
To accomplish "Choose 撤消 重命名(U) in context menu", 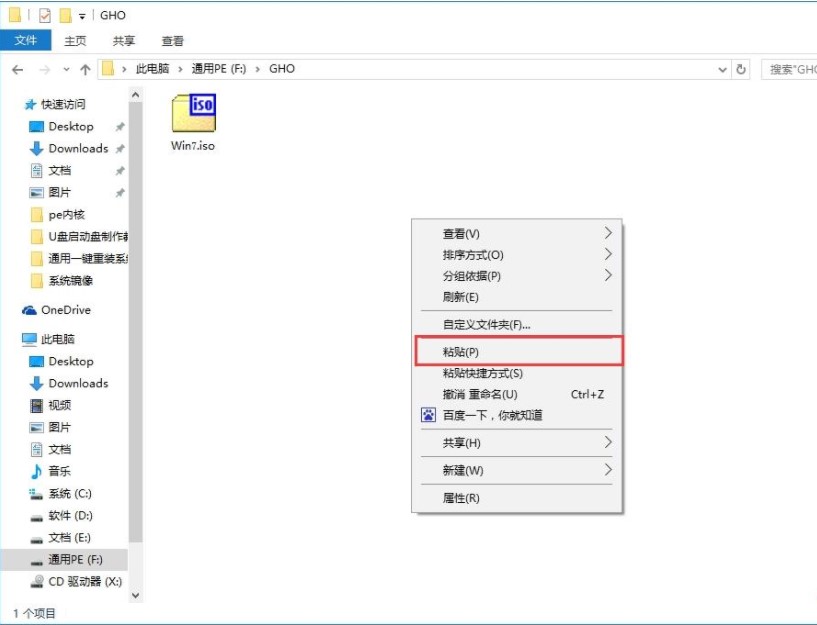I will tap(516, 394).
